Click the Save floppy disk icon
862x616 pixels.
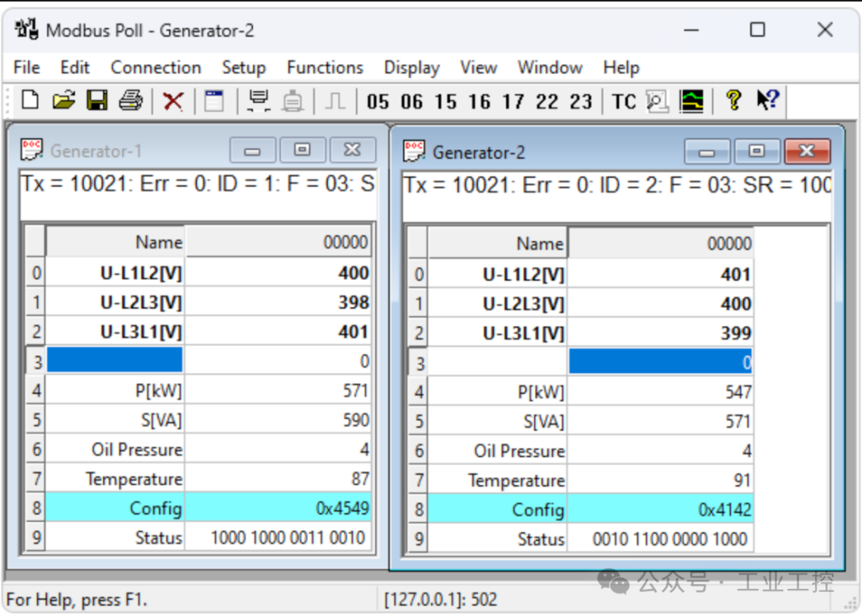coord(97,101)
